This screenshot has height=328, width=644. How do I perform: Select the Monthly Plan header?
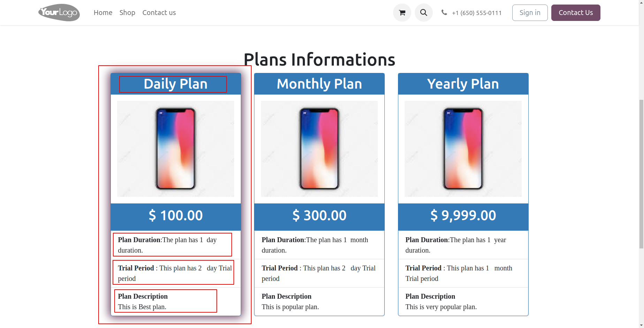[319, 84]
